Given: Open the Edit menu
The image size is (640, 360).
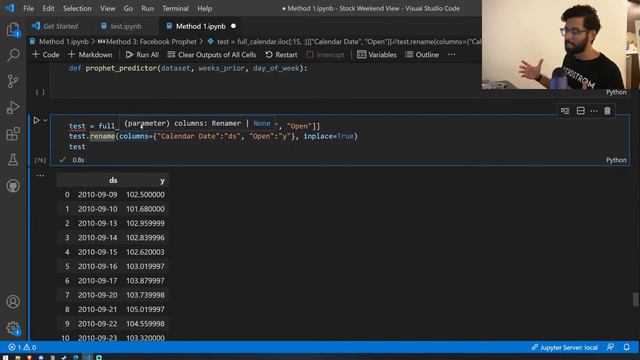Looking at the screenshot, I should click(x=48, y=8).
